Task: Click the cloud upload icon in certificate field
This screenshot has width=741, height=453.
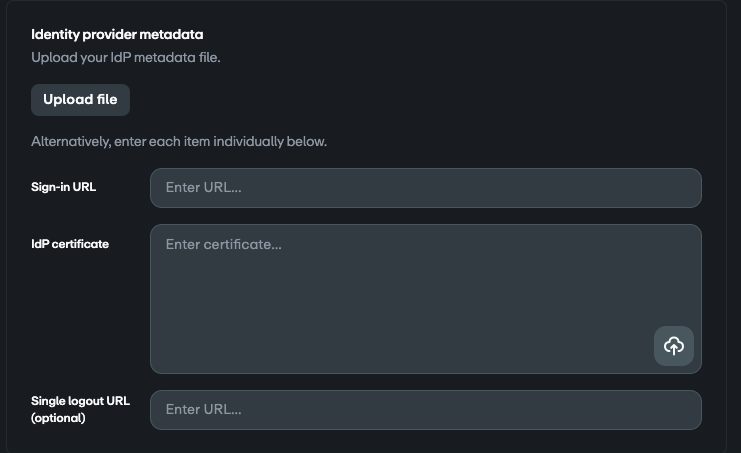Action: pos(673,346)
